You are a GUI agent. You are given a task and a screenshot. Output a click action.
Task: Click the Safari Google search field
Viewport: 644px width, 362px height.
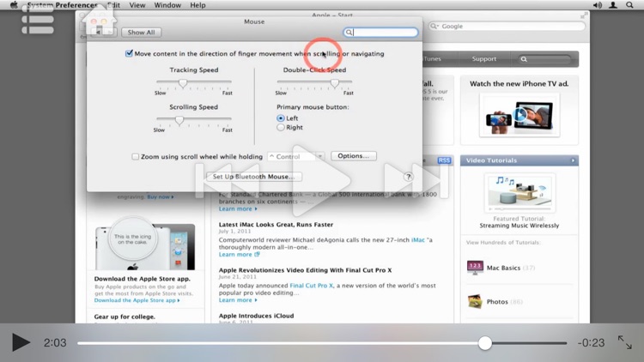(507, 26)
